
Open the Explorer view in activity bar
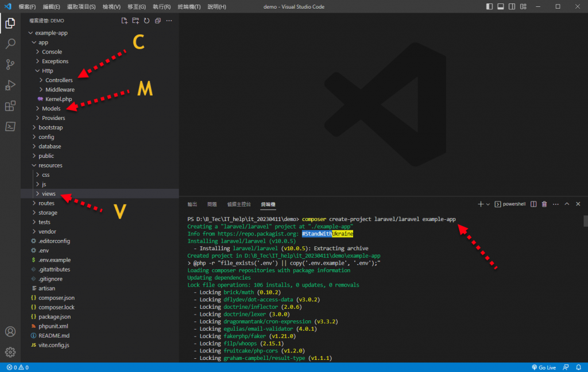pyautogui.click(x=10, y=23)
